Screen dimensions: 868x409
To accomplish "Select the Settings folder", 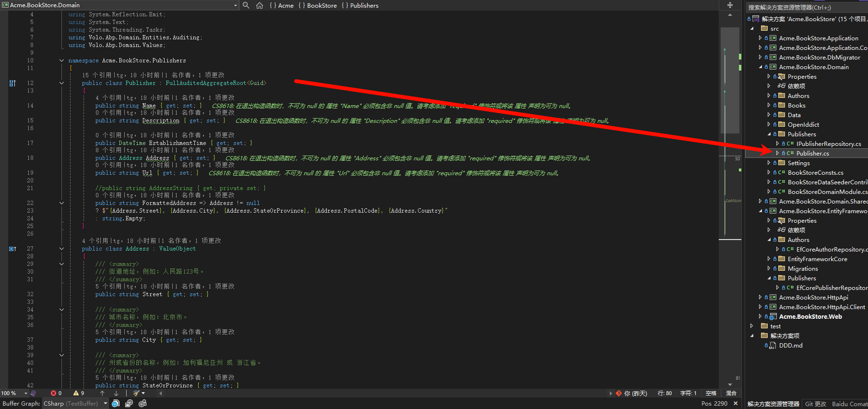I will [x=798, y=163].
